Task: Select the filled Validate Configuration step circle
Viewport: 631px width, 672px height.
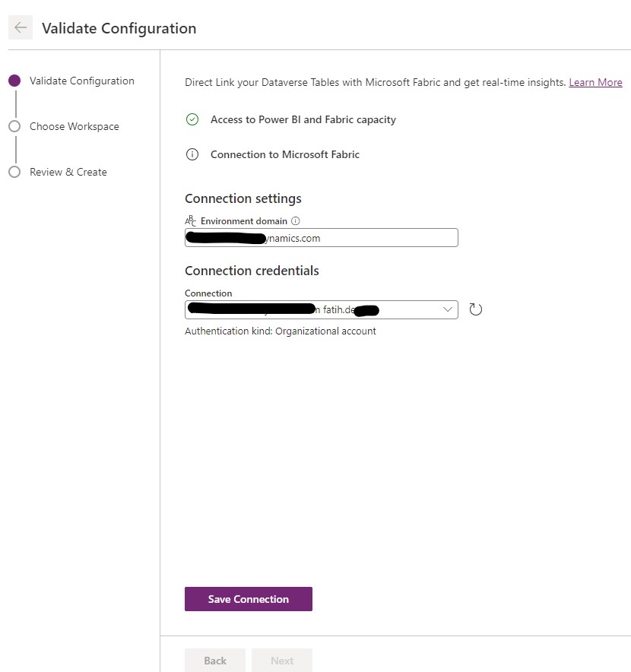Action: point(14,81)
